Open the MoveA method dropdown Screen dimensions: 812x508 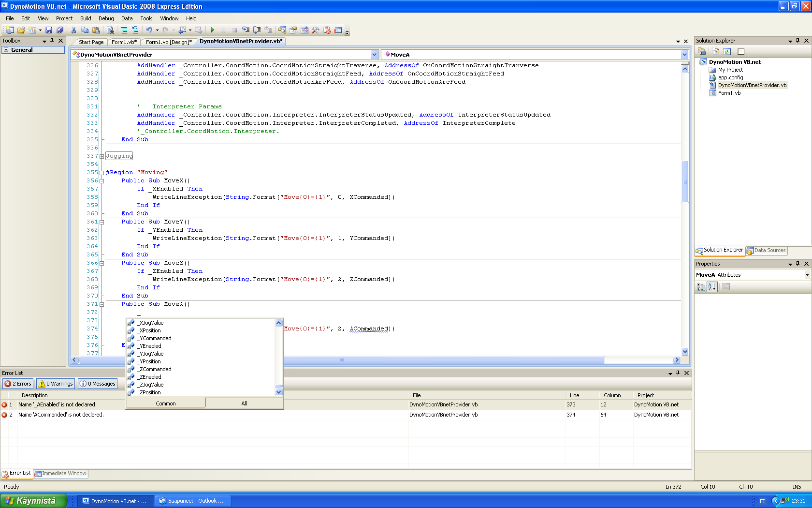point(684,55)
